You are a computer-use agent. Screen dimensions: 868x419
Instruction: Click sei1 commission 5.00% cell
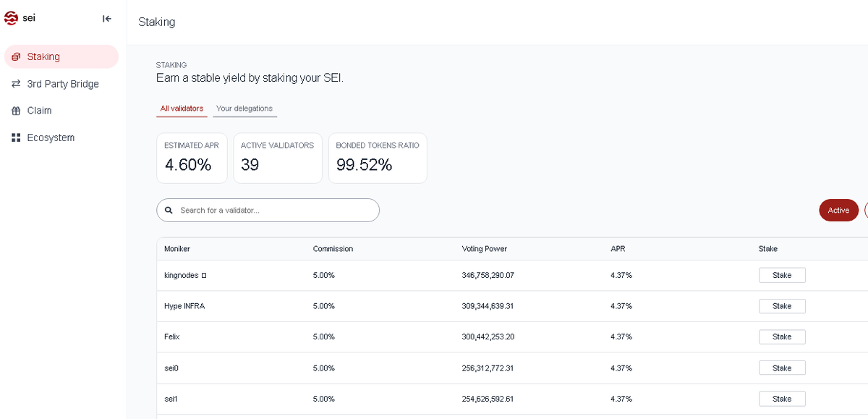click(x=324, y=399)
